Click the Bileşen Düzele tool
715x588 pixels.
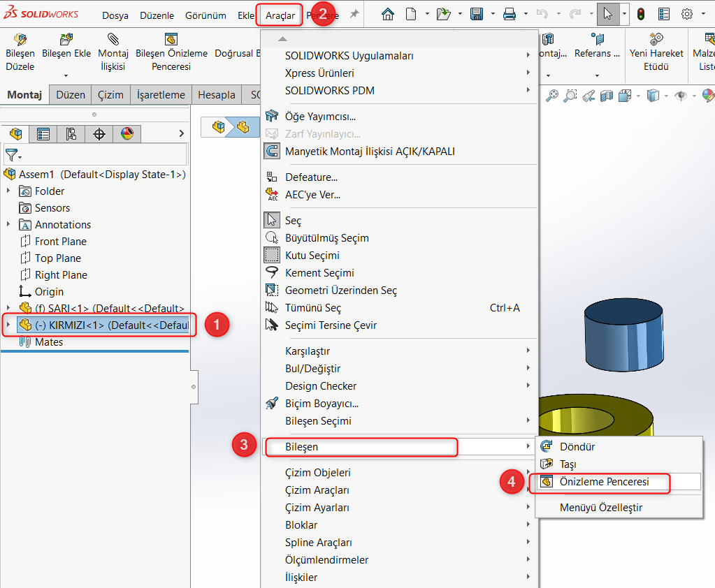pyautogui.click(x=20, y=52)
